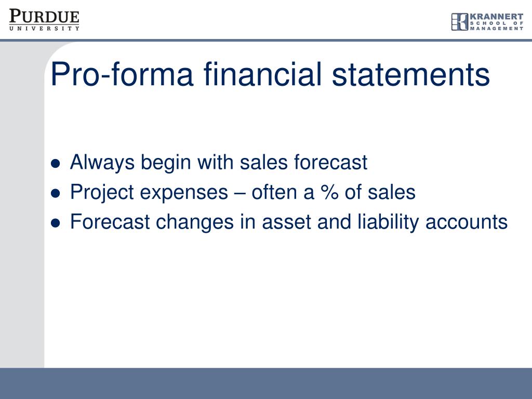Click the blue footer bar
The height and width of the screenshot is (399, 532).
tap(266, 383)
